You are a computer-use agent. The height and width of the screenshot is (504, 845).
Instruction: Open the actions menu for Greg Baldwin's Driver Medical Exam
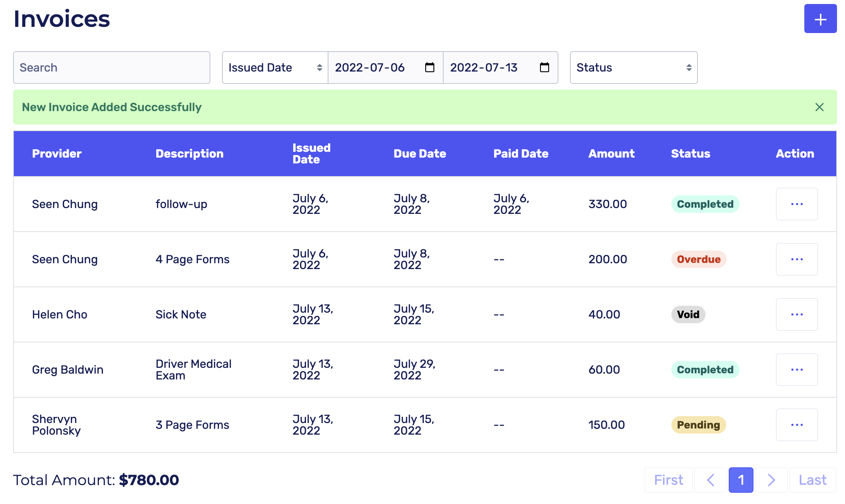point(797,370)
